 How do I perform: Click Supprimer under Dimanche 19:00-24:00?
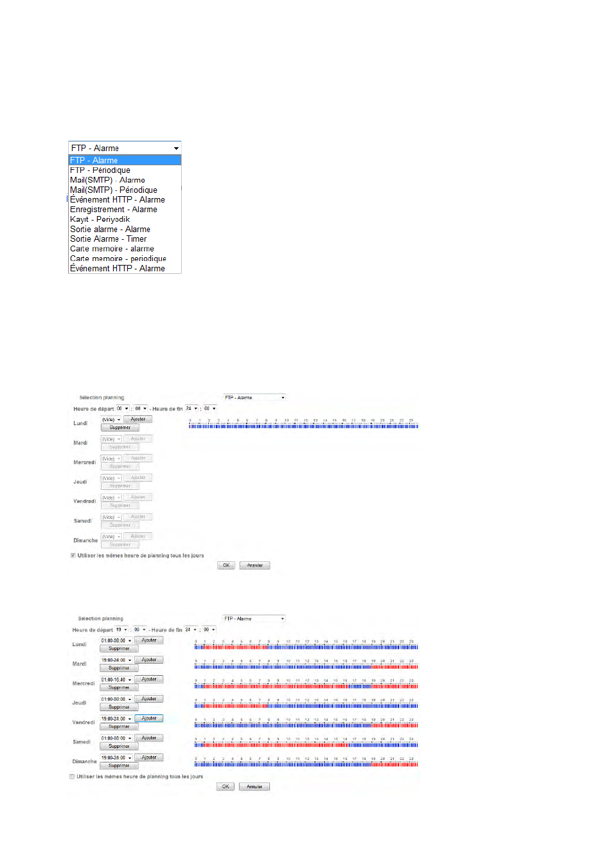119,766
